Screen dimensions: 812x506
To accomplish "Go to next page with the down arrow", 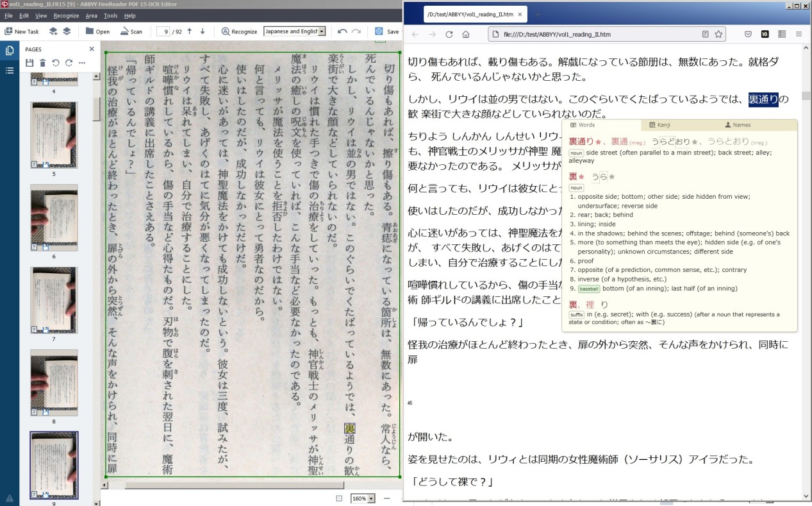I will pyautogui.click(x=203, y=31).
